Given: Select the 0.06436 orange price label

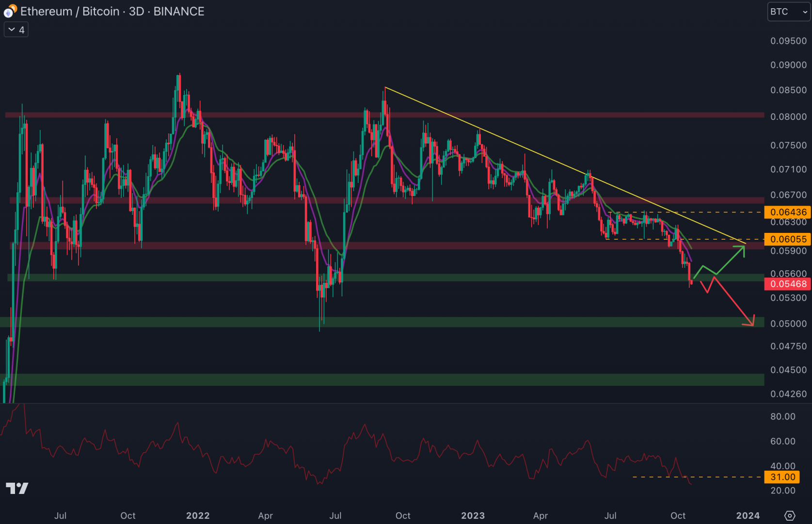Looking at the screenshot, I should [788, 212].
